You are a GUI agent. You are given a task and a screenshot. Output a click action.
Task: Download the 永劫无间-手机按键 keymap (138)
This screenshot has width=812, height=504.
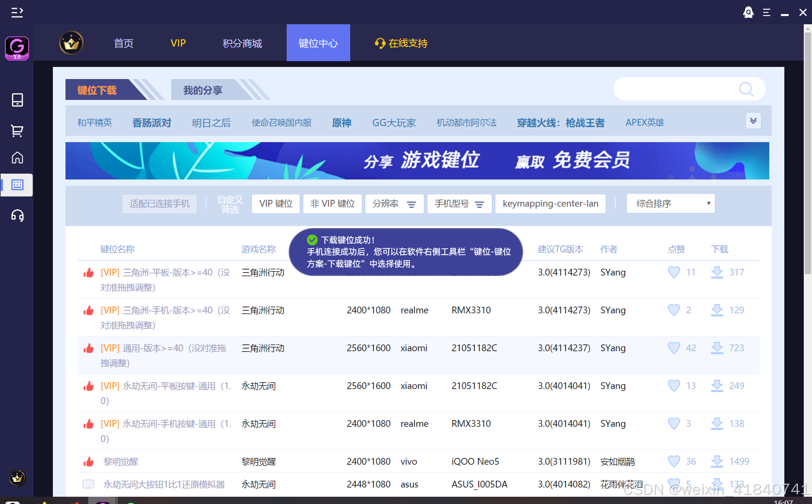717,423
